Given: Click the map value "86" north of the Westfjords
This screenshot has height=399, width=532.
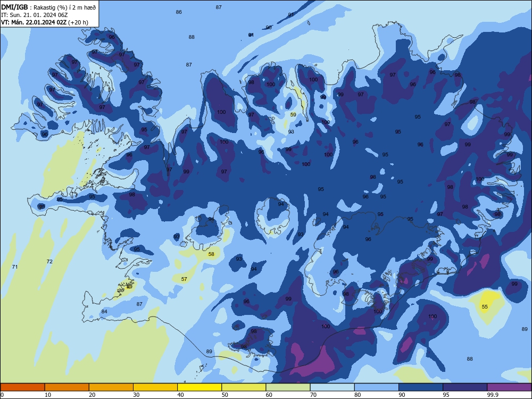Looking at the screenshot, I should click(x=179, y=12).
